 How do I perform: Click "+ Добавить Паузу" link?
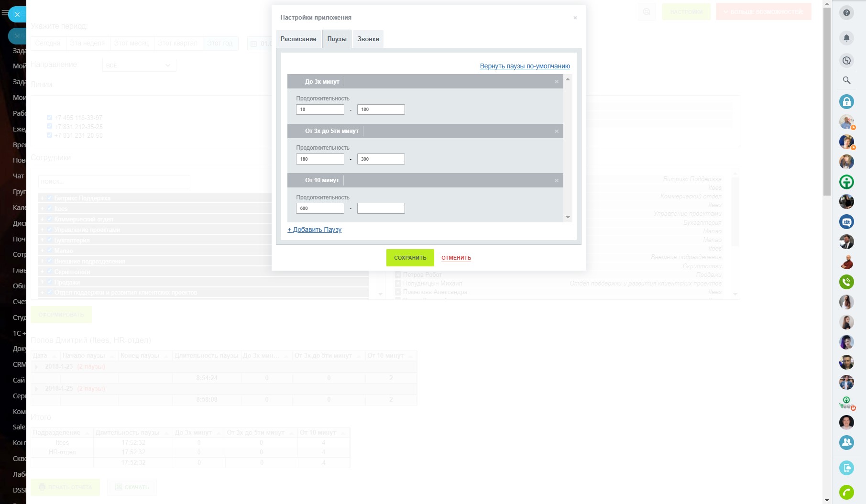(314, 230)
